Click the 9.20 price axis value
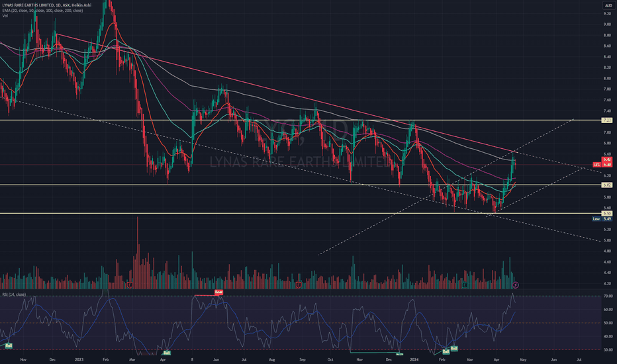617x364 pixels. coord(607,14)
